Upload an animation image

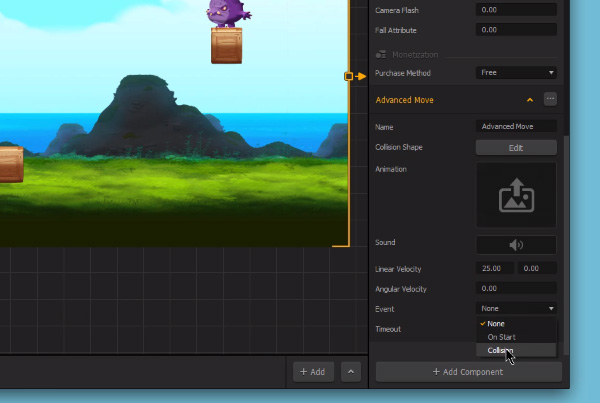click(516, 195)
